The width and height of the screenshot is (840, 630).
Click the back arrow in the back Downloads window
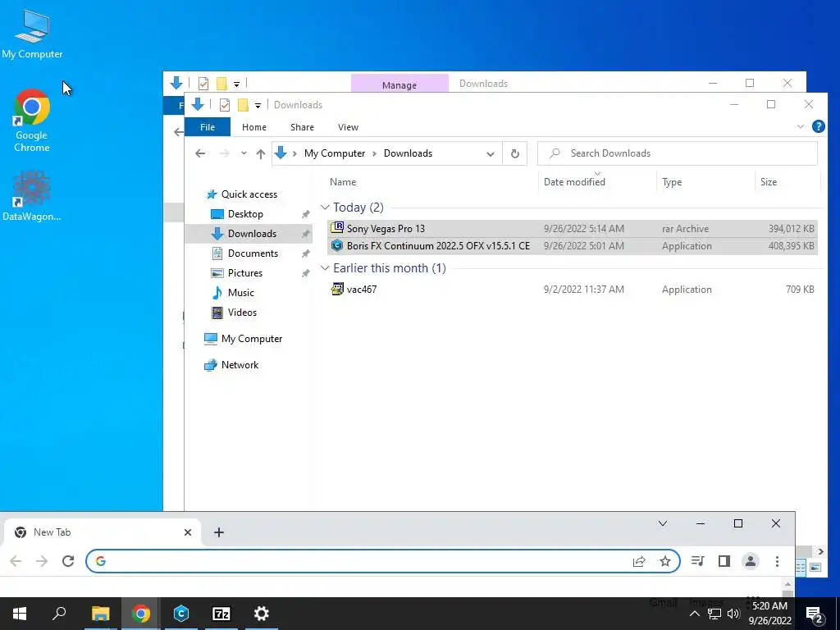[178, 132]
